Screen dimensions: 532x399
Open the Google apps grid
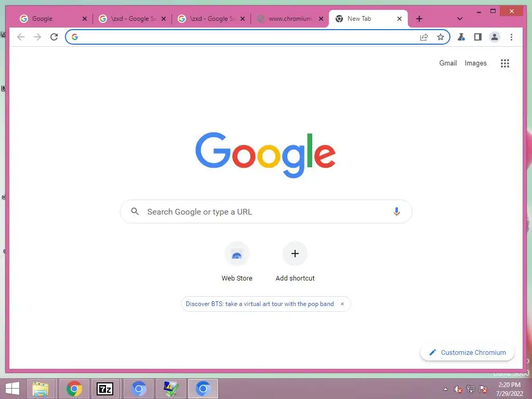point(505,63)
